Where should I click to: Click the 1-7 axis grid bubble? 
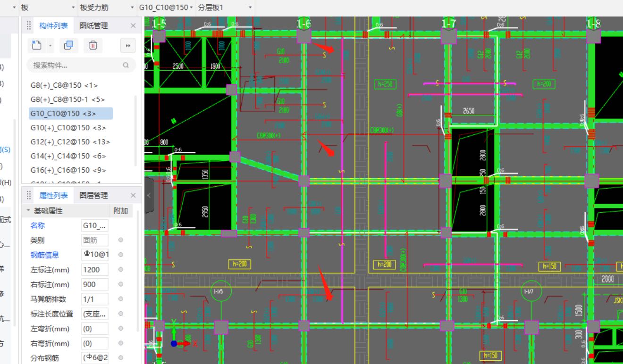(x=448, y=23)
